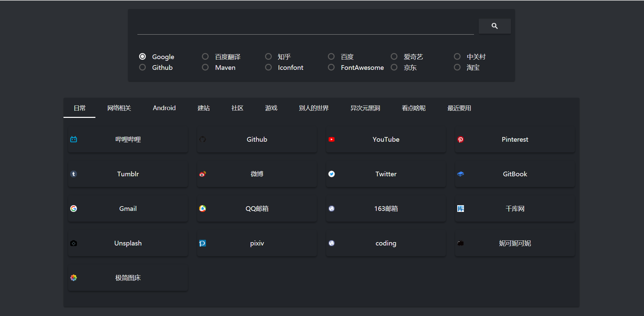This screenshot has height=316, width=644.
Task: Open the Github site label in the card grid
Action: [257, 139]
